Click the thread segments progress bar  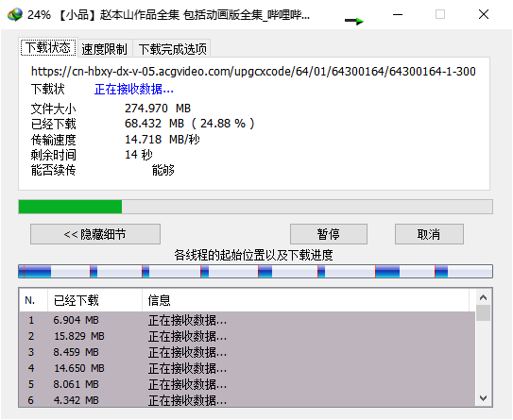pos(255,272)
